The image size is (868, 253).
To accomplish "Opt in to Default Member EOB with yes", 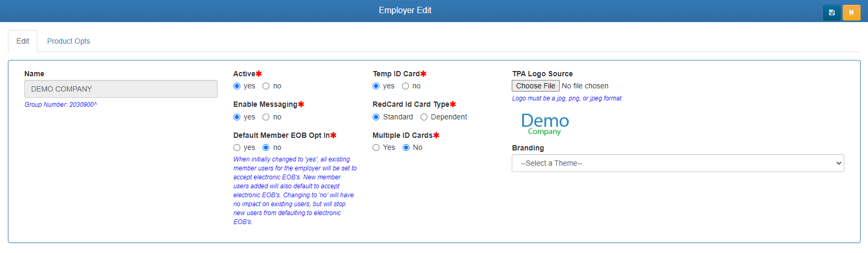I will (x=237, y=148).
